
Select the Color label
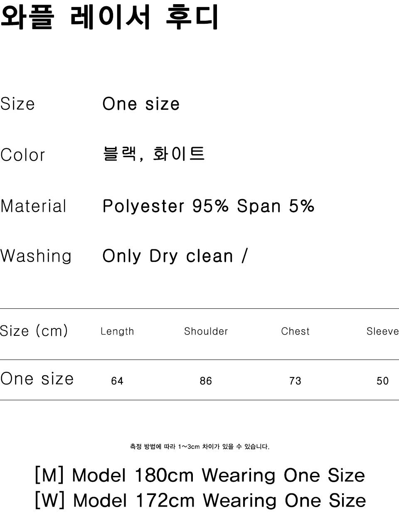[x=22, y=155]
